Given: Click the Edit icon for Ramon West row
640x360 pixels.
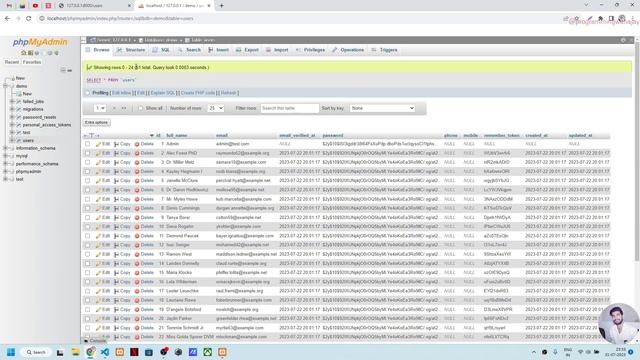Looking at the screenshot, I should tap(98, 254).
